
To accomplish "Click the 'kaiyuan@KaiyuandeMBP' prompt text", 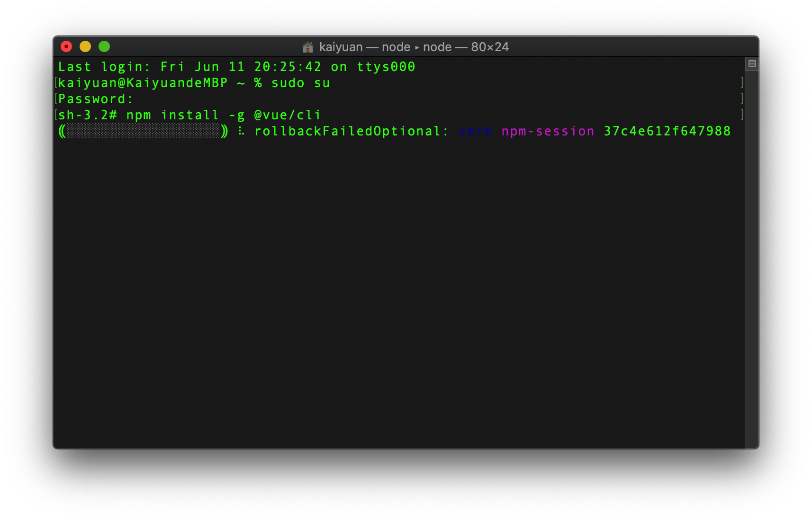I will [143, 83].
